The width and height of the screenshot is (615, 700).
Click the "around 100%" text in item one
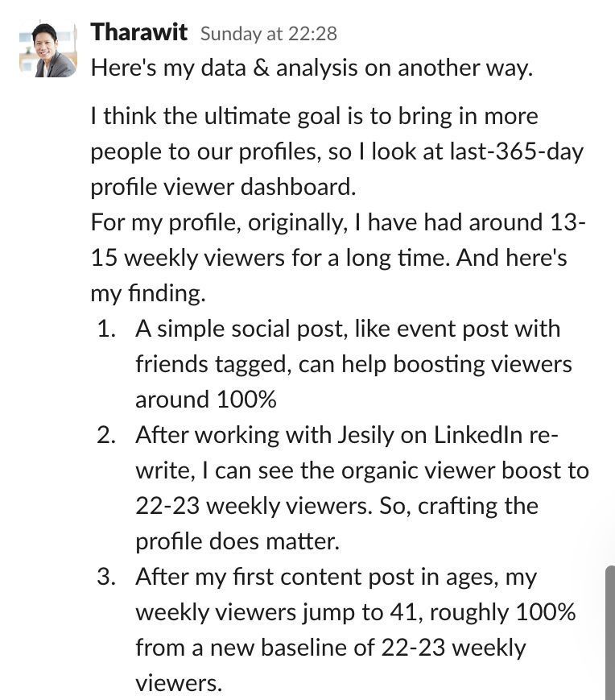point(206,399)
